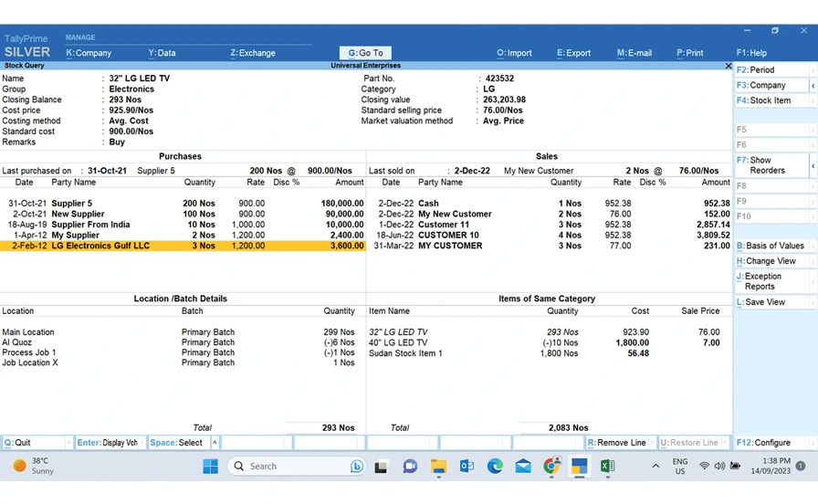Select MY CUSTOMER sales row
818x504 pixels.
(550, 246)
